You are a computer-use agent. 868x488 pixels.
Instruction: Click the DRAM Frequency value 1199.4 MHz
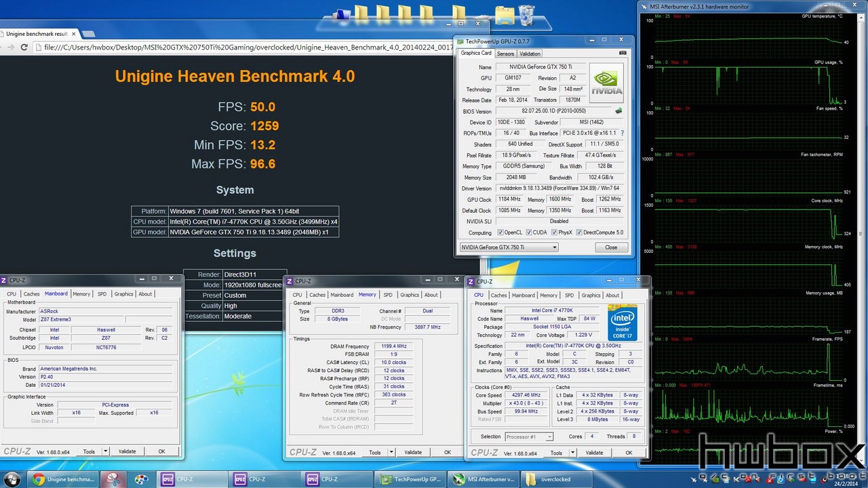pos(393,346)
